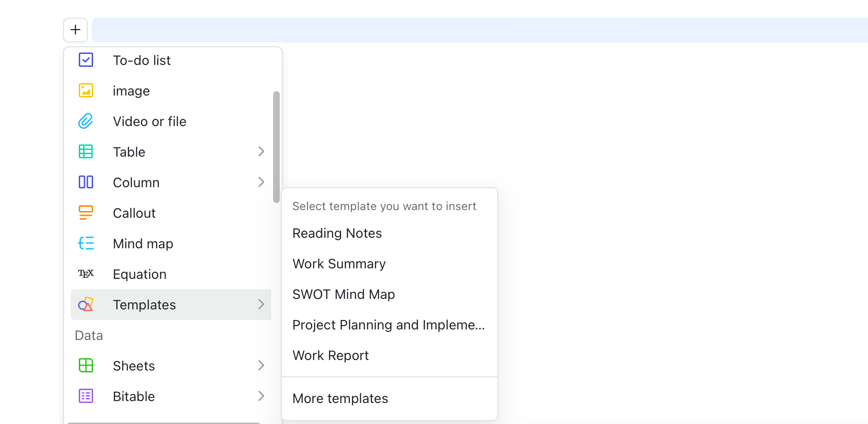This screenshot has width=868, height=424.
Task: Select the Work Report template
Action: point(330,355)
